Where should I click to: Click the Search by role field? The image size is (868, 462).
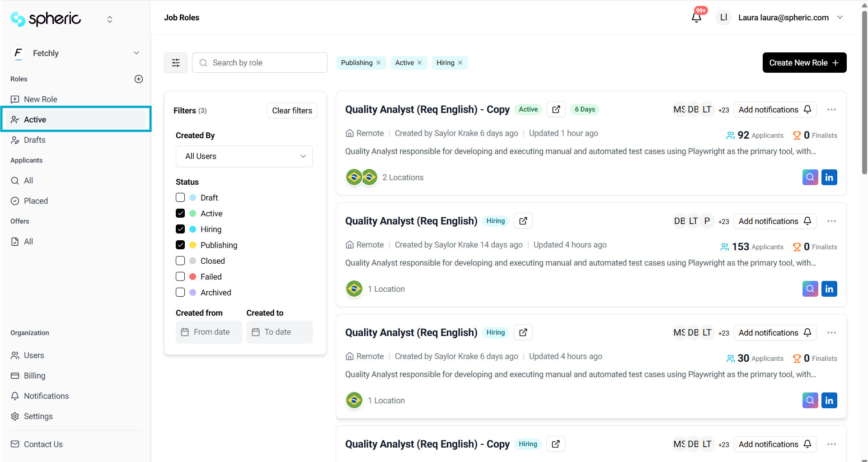[267, 63]
